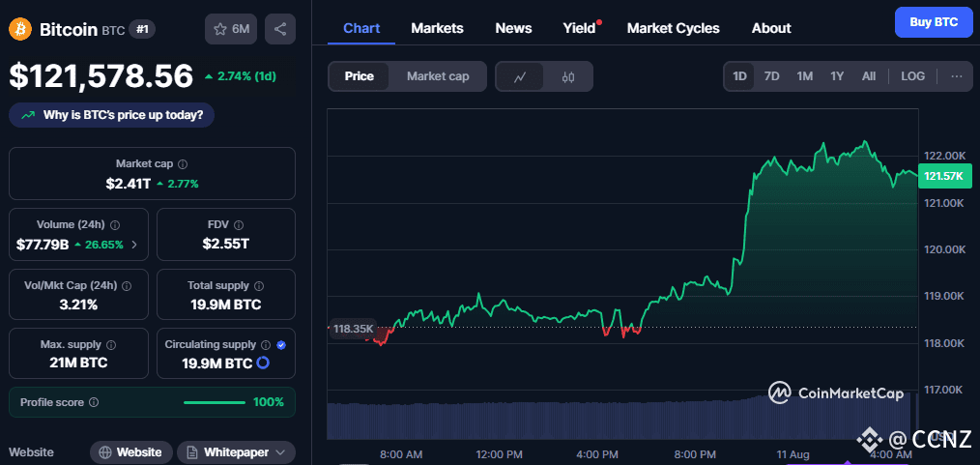The image size is (980, 465).
Task: Click the 3.21% Vol/Mkt Cap value
Action: coord(78,305)
